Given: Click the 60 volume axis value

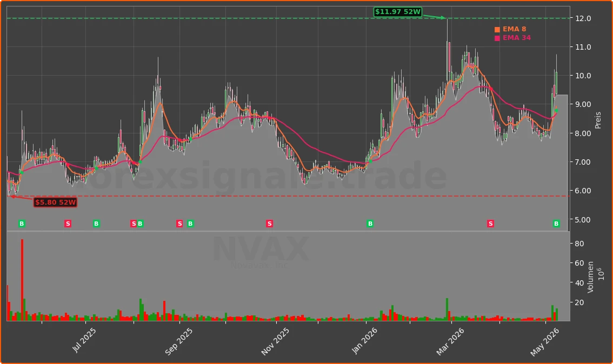Looking at the screenshot, I should pyautogui.click(x=579, y=263).
